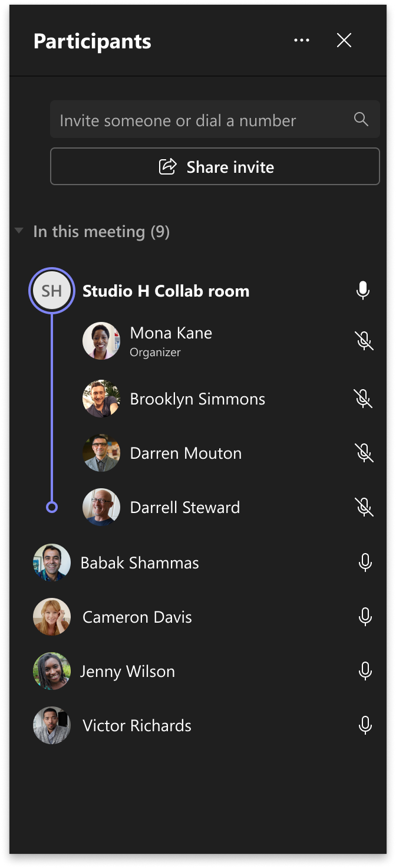Image resolution: width=396 pixels, height=868 pixels.
Task: Toggle Darren Mouton's mute state
Action: pos(364,453)
